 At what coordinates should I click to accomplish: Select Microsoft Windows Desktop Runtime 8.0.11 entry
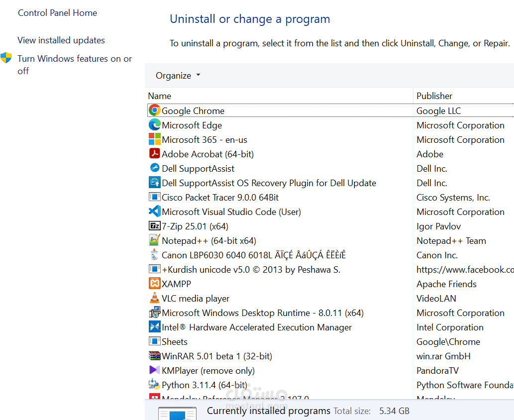point(263,313)
